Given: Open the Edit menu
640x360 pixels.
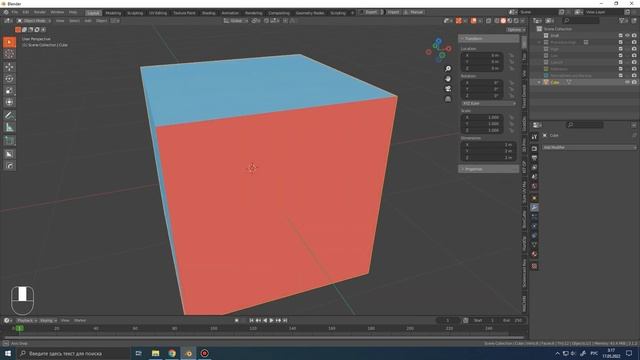Looking at the screenshot, I should click(x=26, y=12).
